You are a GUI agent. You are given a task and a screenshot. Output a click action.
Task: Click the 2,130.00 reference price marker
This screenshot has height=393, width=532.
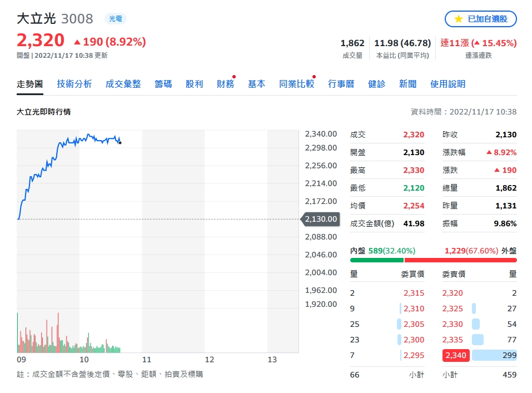pyautogui.click(x=320, y=219)
